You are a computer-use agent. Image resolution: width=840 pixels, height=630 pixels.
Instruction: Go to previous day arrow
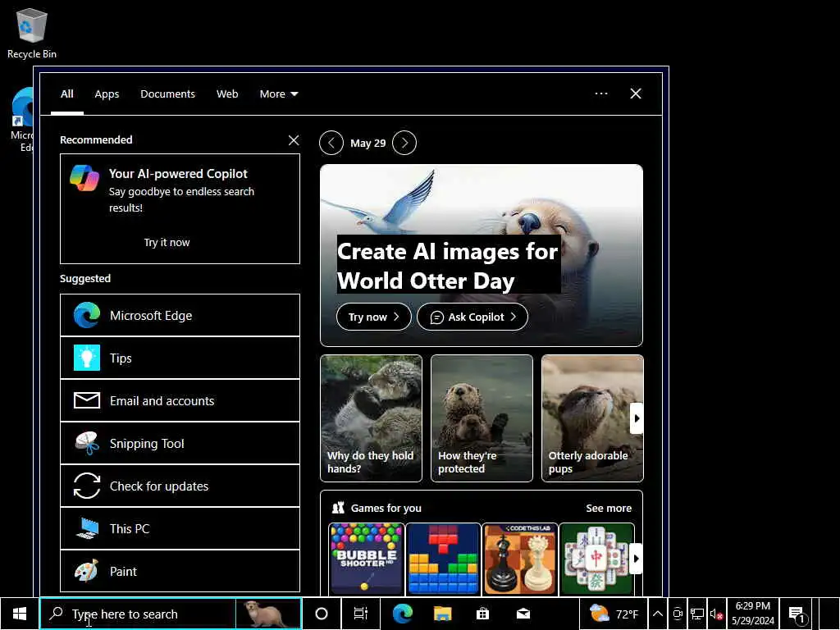[331, 143]
